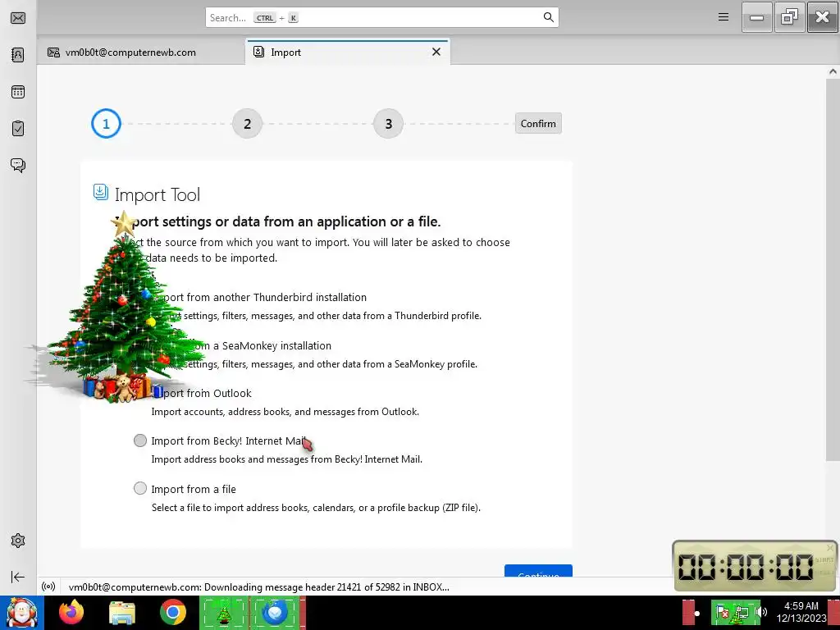Show hidden tray icons dot

[x=697, y=614]
